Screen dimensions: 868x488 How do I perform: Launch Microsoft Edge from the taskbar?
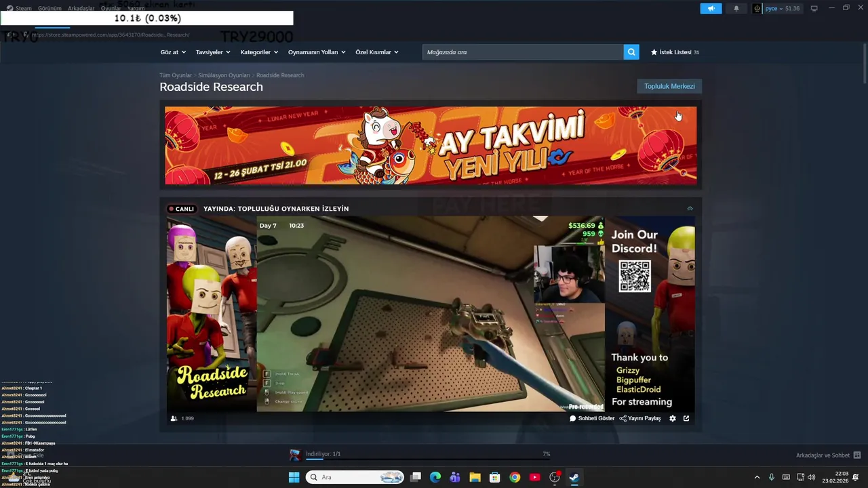pyautogui.click(x=435, y=477)
